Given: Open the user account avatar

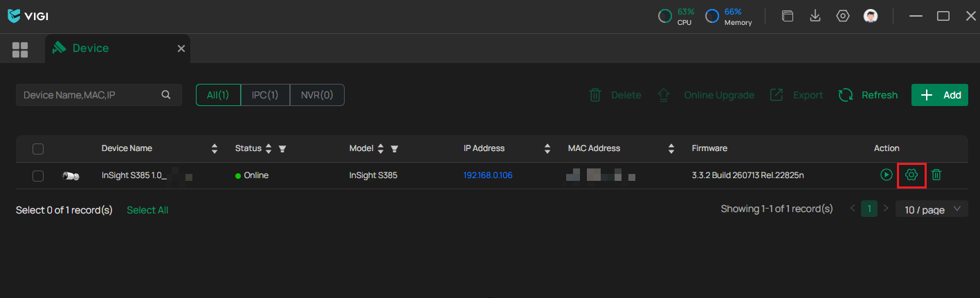Looking at the screenshot, I should tap(871, 16).
